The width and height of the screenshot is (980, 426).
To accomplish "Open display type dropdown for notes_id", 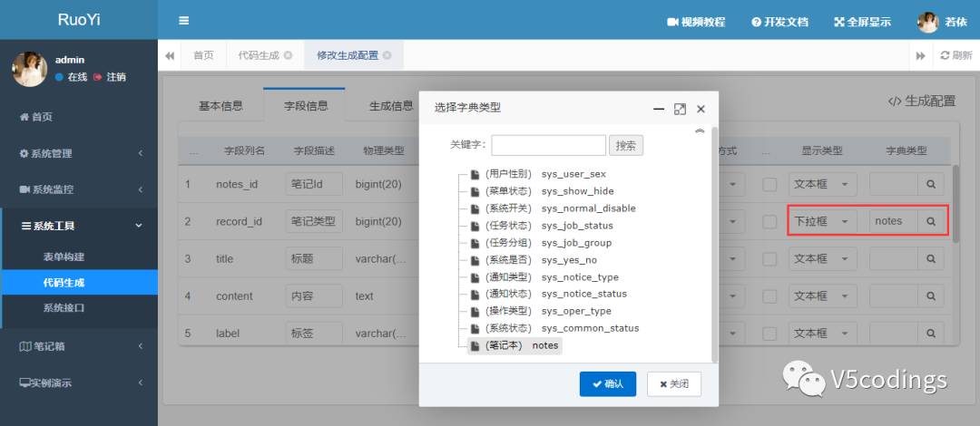I will point(822,184).
